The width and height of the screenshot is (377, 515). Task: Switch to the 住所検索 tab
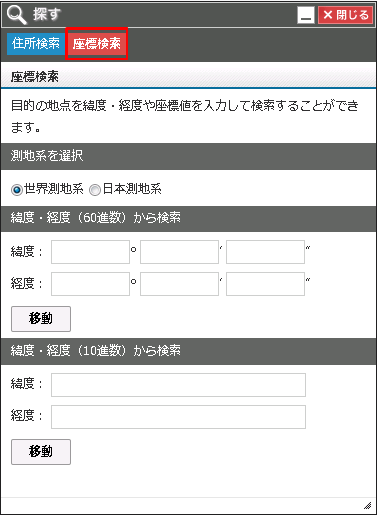(36, 44)
